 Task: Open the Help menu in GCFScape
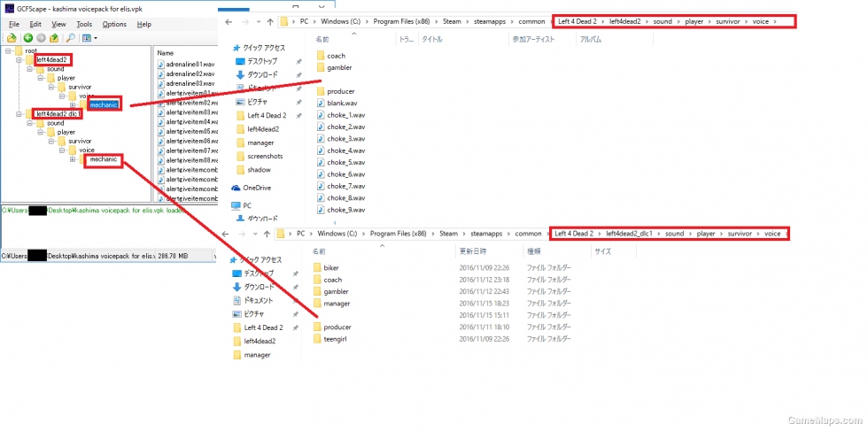click(x=143, y=25)
